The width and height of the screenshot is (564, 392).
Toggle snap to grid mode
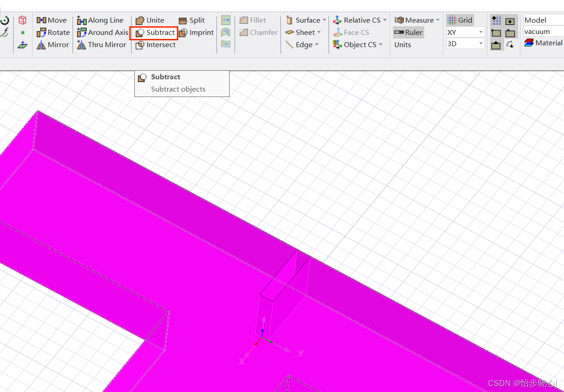tap(497, 20)
